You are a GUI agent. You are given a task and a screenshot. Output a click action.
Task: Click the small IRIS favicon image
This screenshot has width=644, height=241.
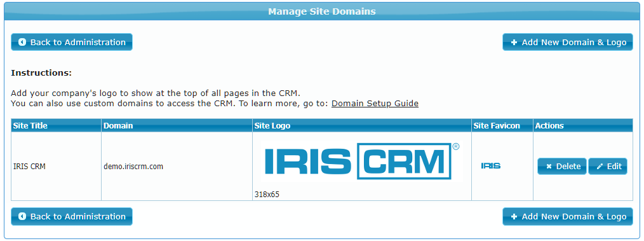point(491,166)
